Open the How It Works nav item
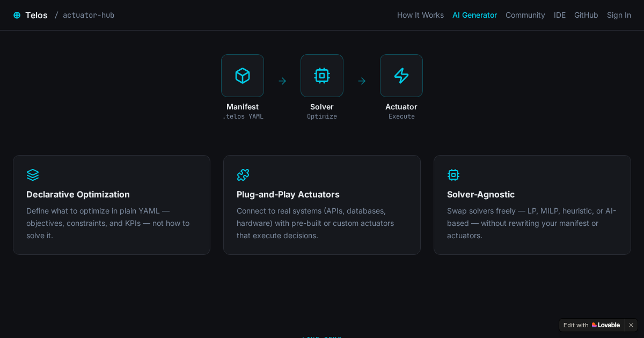This screenshot has height=338, width=644. pyautogui.click(x=420, y=15)
